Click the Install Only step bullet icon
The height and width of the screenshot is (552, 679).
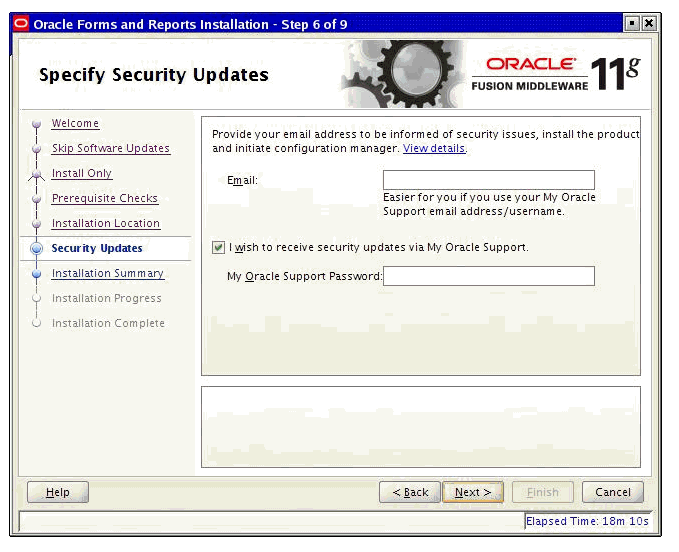click(37, 174)
